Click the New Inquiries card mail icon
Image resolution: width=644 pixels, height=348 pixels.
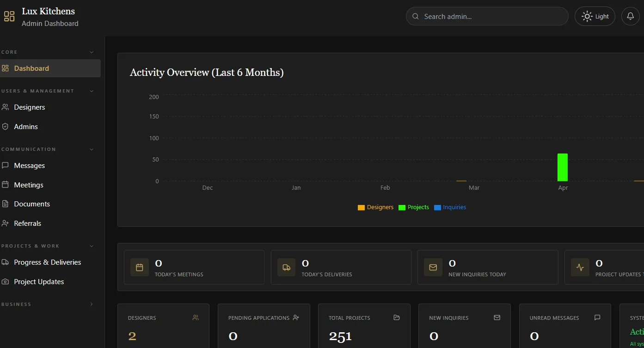click(x=497, y=317)
